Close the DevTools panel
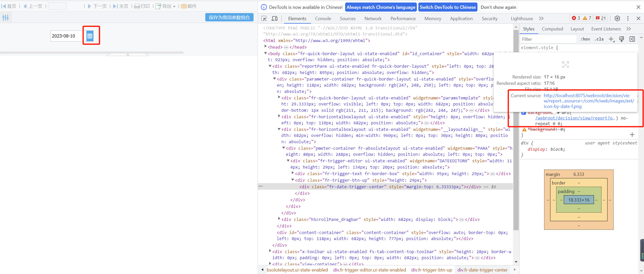Image resolution: width=644 pixels, height=274 pixels. pos(638,18)
